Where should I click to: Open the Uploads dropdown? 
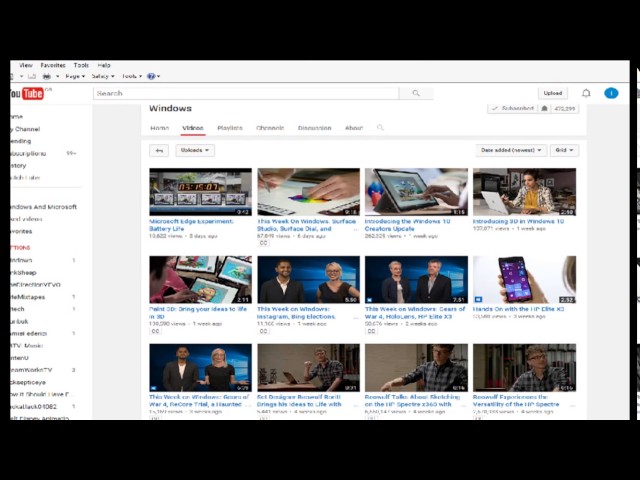click(x=195, y=151)
